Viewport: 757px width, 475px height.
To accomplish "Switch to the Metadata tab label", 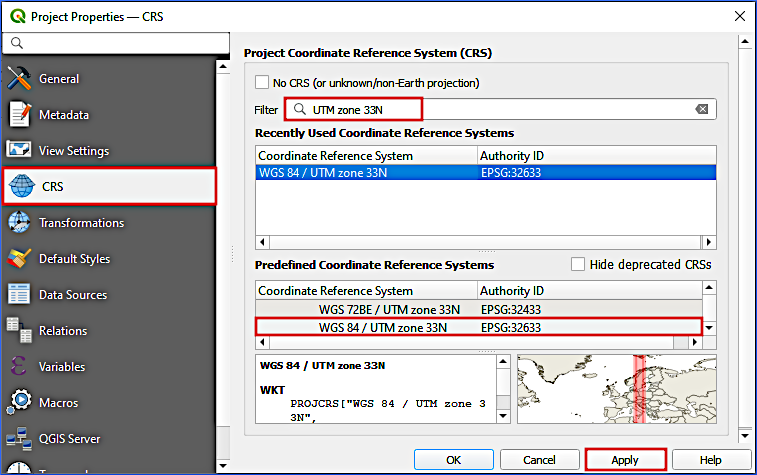I will [64, 115].
